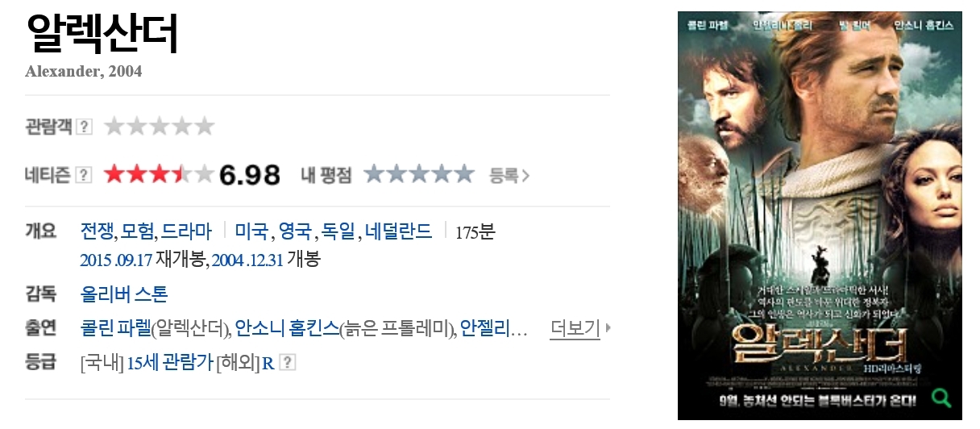
Task: Set my rating with the 내 평점 stars
Action: tap(418, 174)
